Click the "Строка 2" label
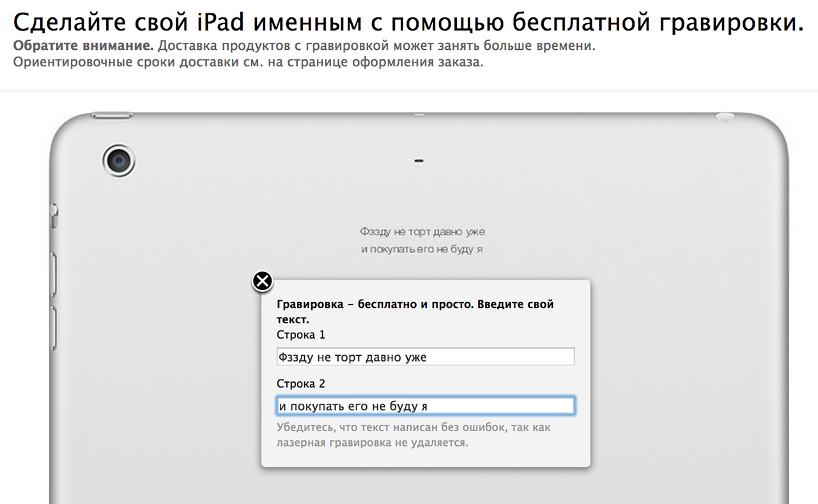Screen dimensions: 818x504 [301, 383]
